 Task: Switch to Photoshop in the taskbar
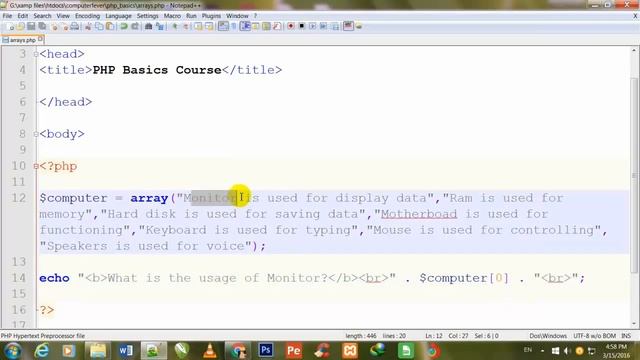tap(266, 351)
